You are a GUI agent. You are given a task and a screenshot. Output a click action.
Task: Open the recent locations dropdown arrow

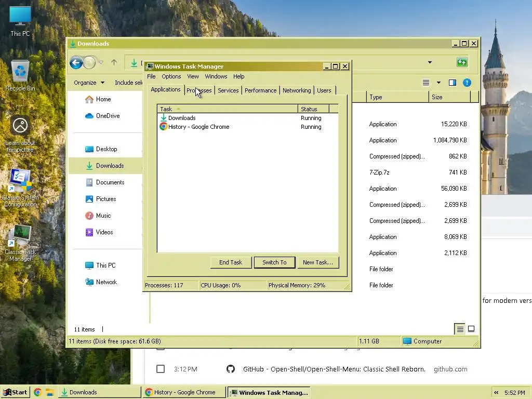pyautogui.click(x=101, y=62)
